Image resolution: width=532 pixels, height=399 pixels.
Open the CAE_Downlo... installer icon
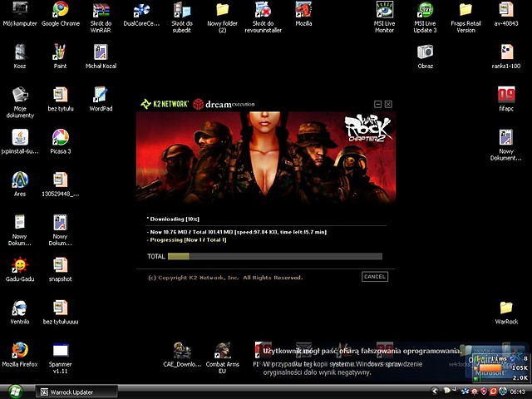pyautogui.click(x=182, y=355)
